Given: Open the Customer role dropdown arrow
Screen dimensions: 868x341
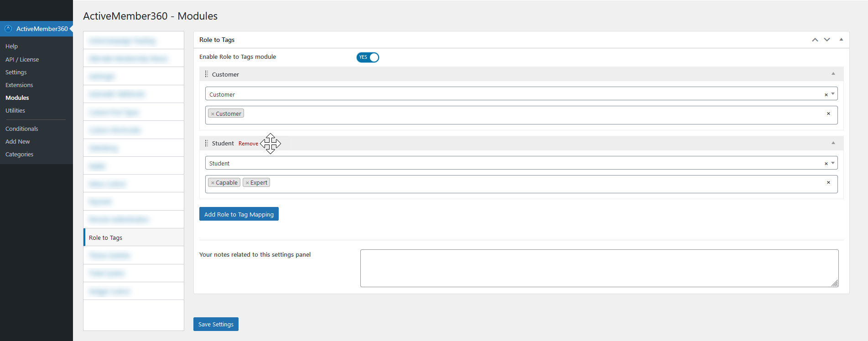Looking at the screenshot, I should 833,94.
